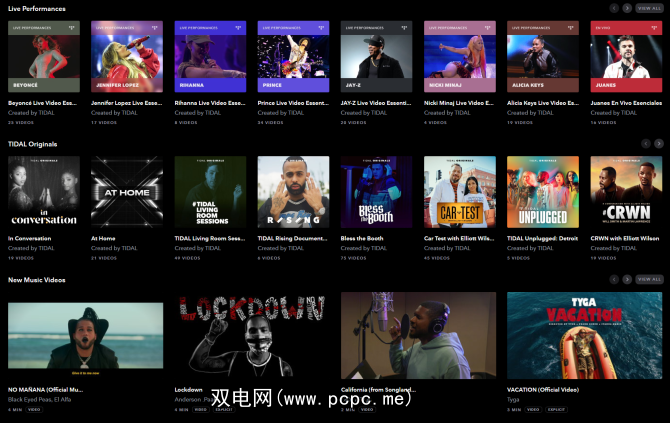Open the Nicki Minaj playlist cover

coord(460,56)
